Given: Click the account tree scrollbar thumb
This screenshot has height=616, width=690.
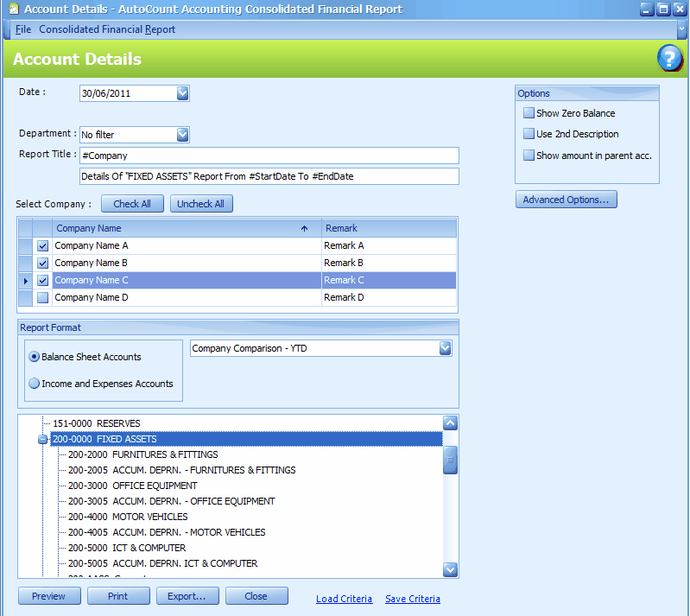Looking at the screenshot, I should (x=450, y=460).
